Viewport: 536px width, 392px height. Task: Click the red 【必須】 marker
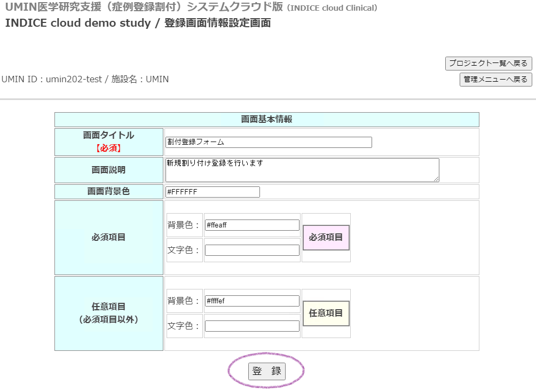tap(109, 148)
